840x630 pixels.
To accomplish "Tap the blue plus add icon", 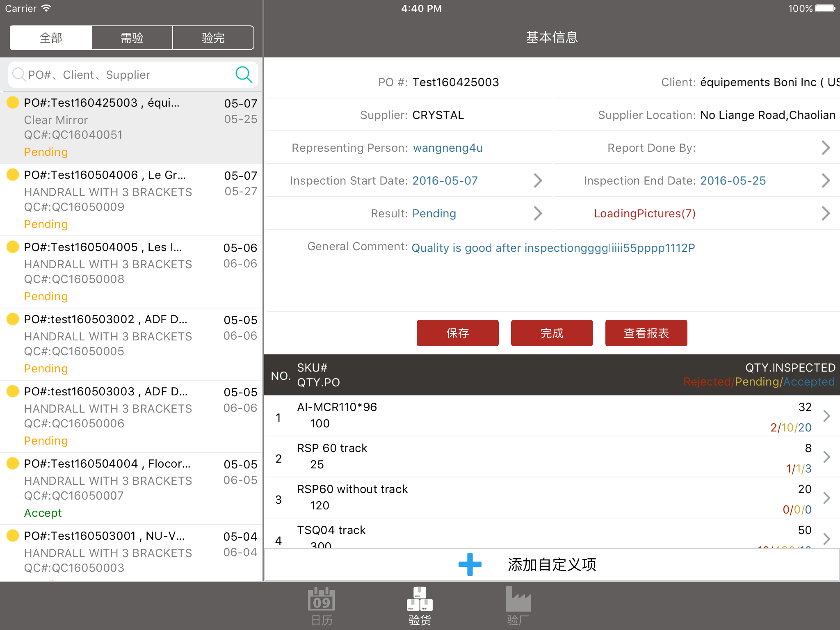I will click(470, 564).
